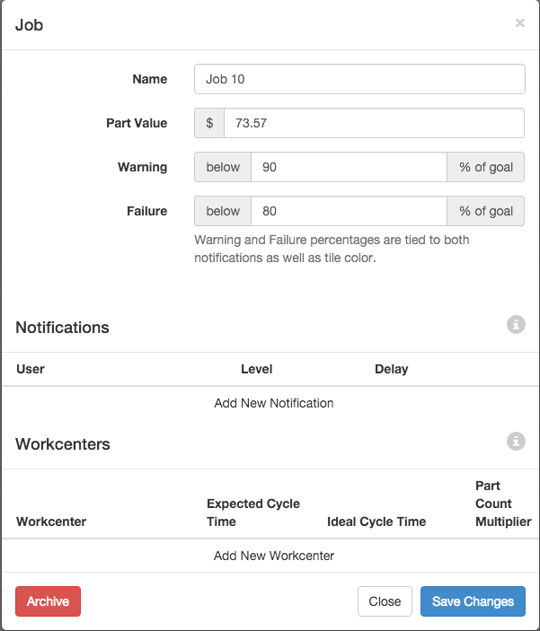Click the Failure percentage field
This screenshot has width=540, height=631.
tap(349, 211)
